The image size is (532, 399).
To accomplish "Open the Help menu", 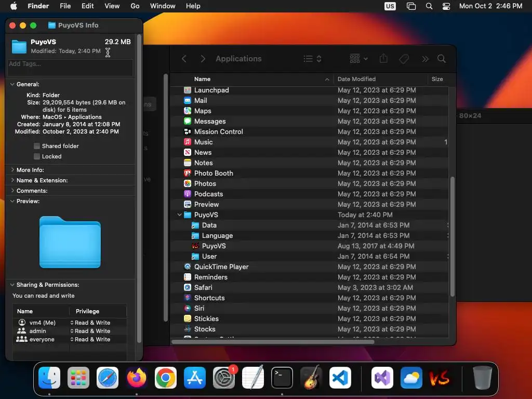I will [x=193, y=6].
